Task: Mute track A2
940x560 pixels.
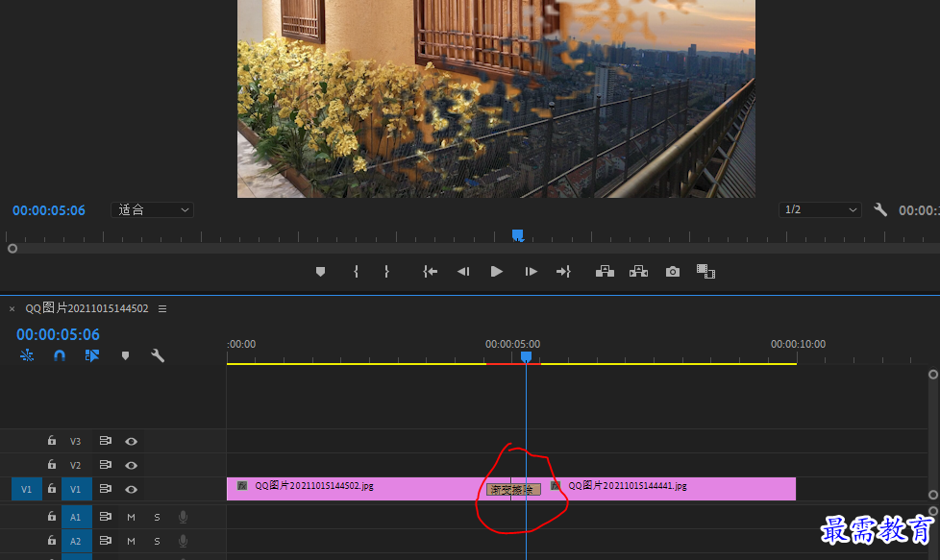Action: (x=132, y=542)
